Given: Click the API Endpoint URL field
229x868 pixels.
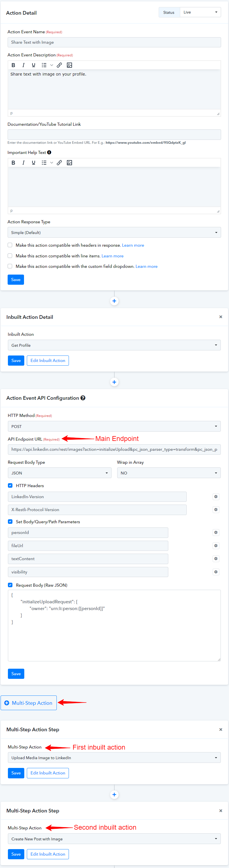Looking at the screenshot, I should coord(114,449).
